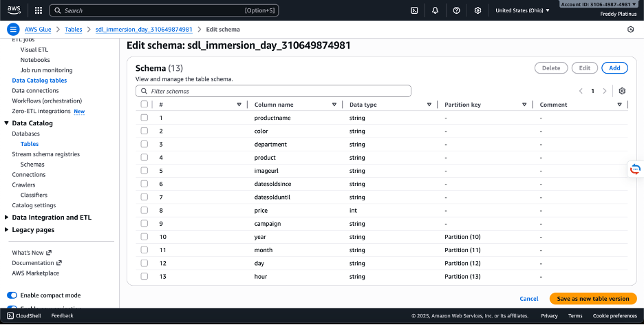Click the datesoldsince column name cell
Viewport: 644px width, 325px height.
point(272,184)
